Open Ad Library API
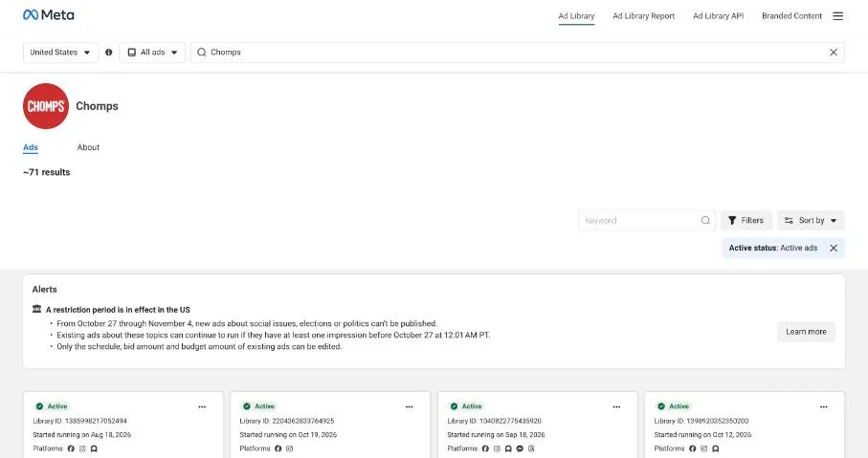Screen dimensions: 868x458 (x=718, y=16)
